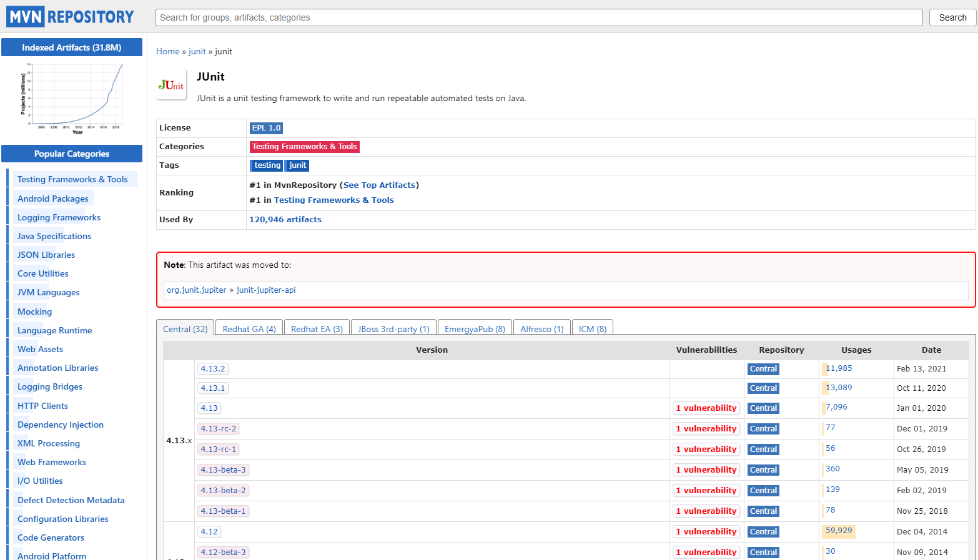Open Testing Frameworks & Tools category badge
Screen dimensions: 978x560
tap(305, 147)
